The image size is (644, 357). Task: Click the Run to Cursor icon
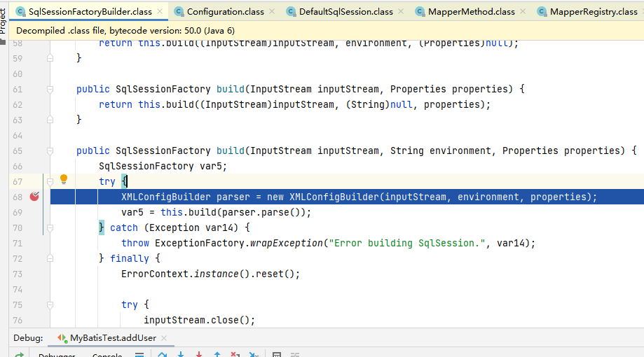point(254,354)
